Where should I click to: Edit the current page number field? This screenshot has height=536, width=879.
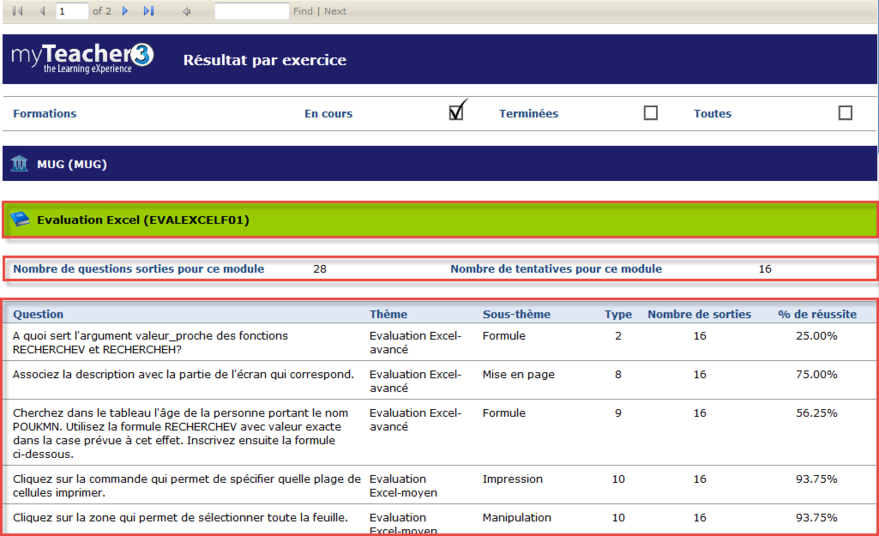click(72, 11)
